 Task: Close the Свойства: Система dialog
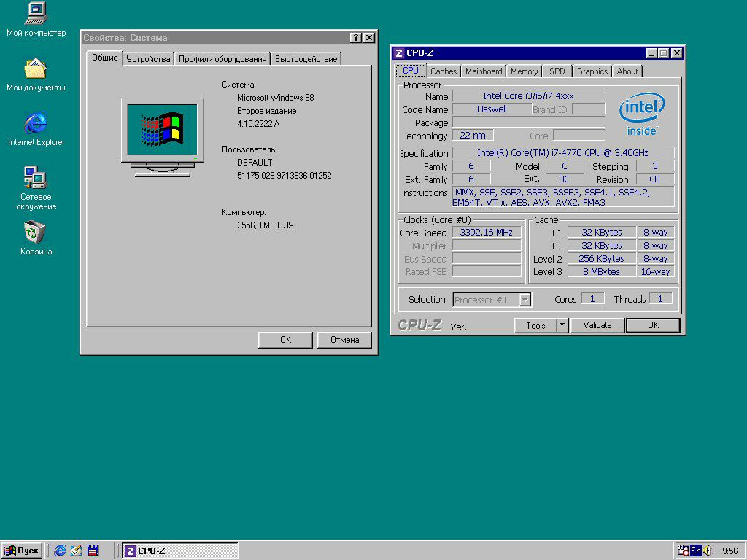point(368,38)
